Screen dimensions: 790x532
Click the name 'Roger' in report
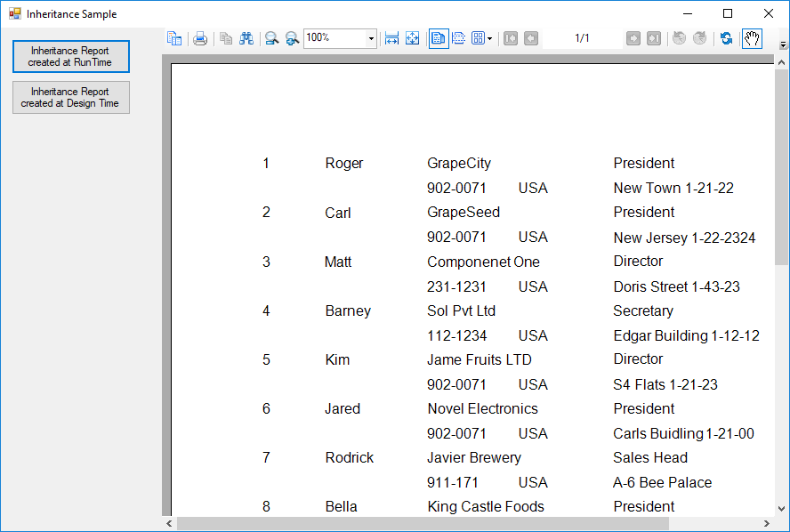344,163
